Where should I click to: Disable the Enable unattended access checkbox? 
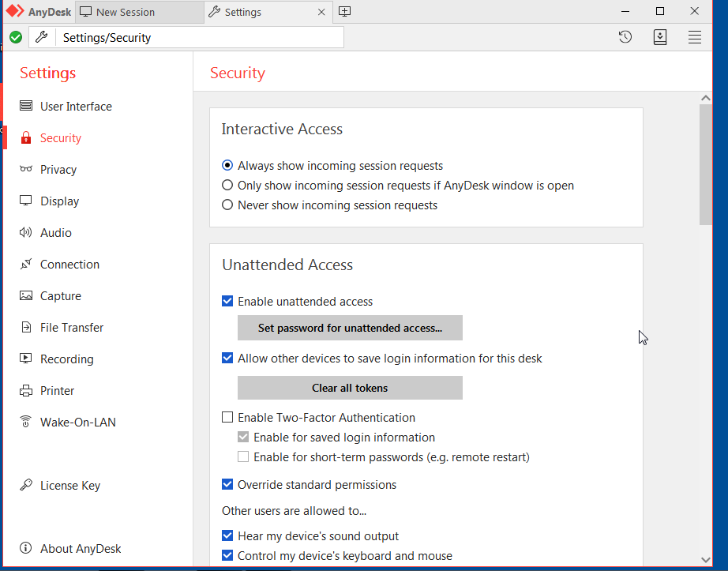[228, 302]
